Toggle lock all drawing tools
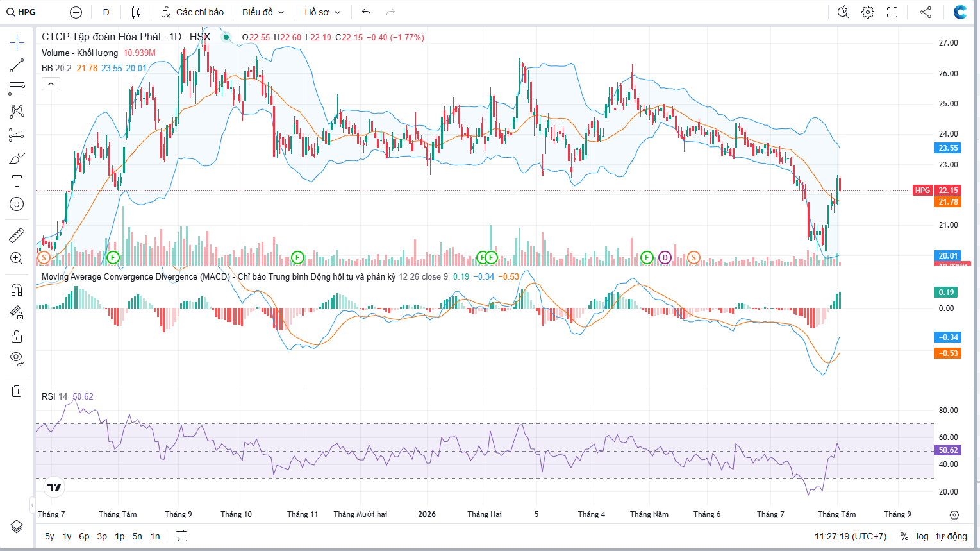980x551 pixels. 17,336
